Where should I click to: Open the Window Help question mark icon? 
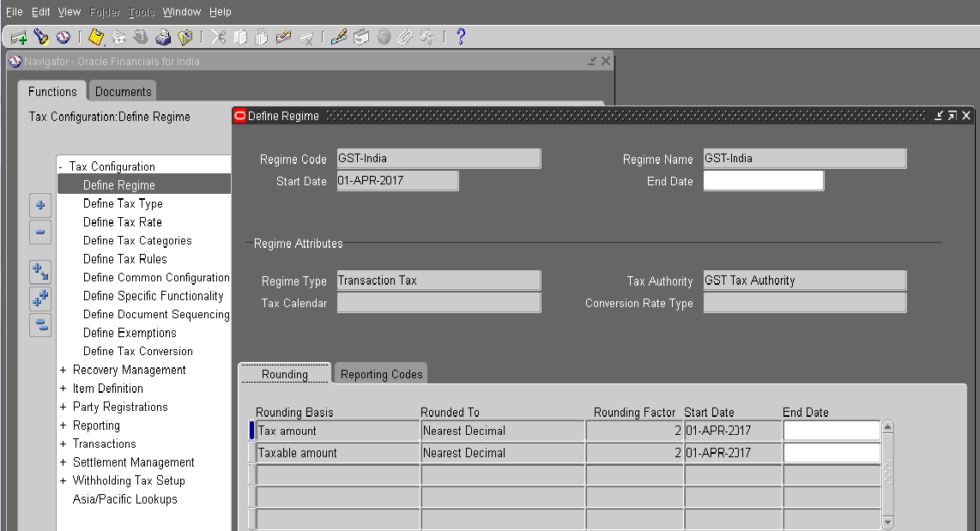460,36
